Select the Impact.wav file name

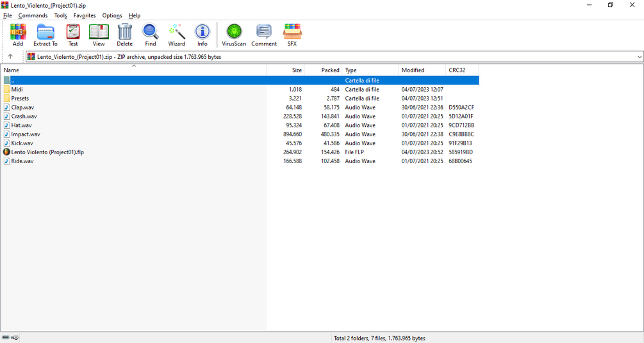click(26, 134)
